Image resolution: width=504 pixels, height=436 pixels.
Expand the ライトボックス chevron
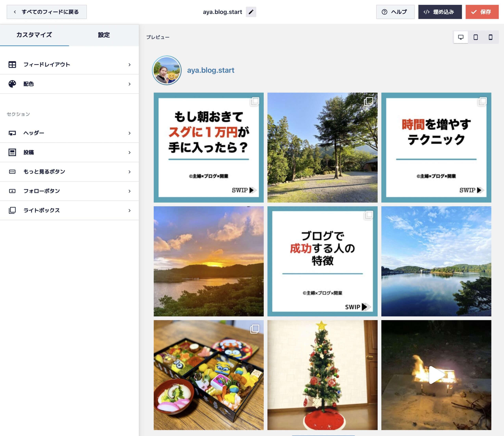point(130,211)
